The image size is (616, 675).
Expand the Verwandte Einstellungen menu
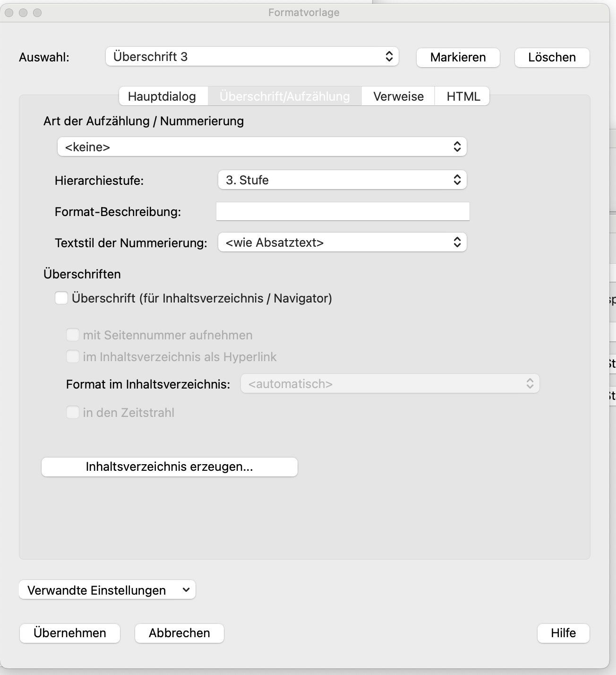pyautogui.click(x=107, y=590)
